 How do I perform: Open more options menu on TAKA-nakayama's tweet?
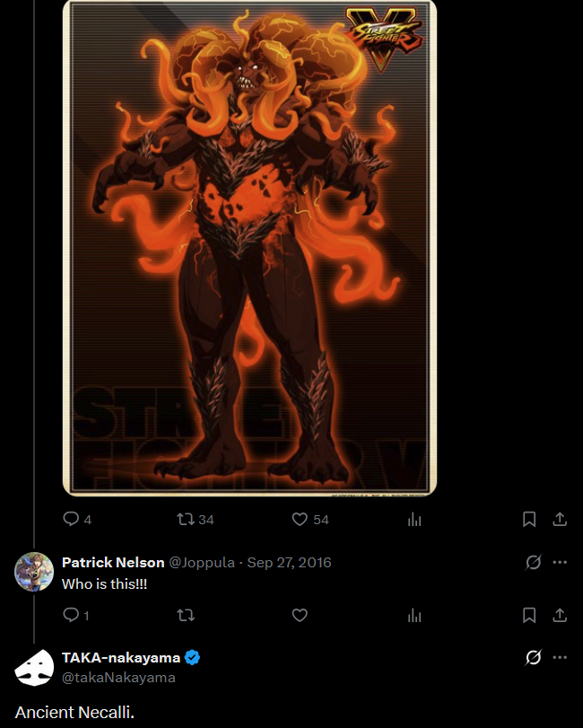pos(560,657)
